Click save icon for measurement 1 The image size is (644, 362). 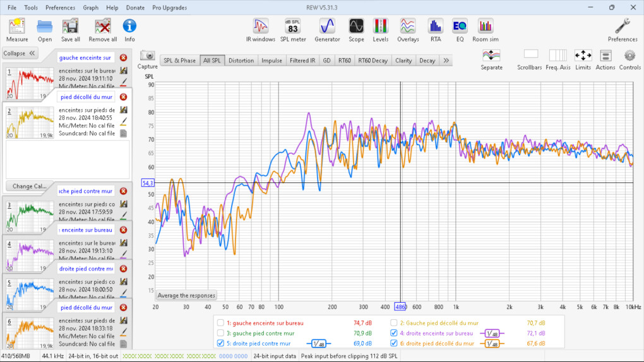pyautogui.click(x=124, y=71)
